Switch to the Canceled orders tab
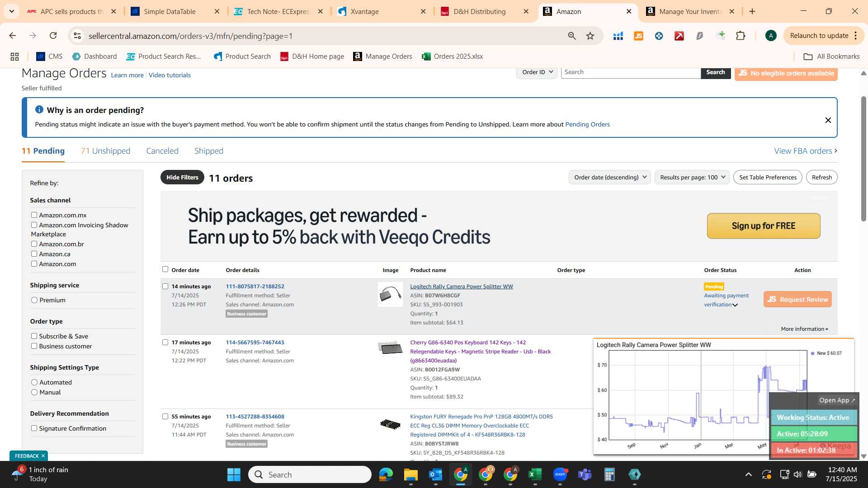Viewport: 868px width, 488px height. (162, 151)
